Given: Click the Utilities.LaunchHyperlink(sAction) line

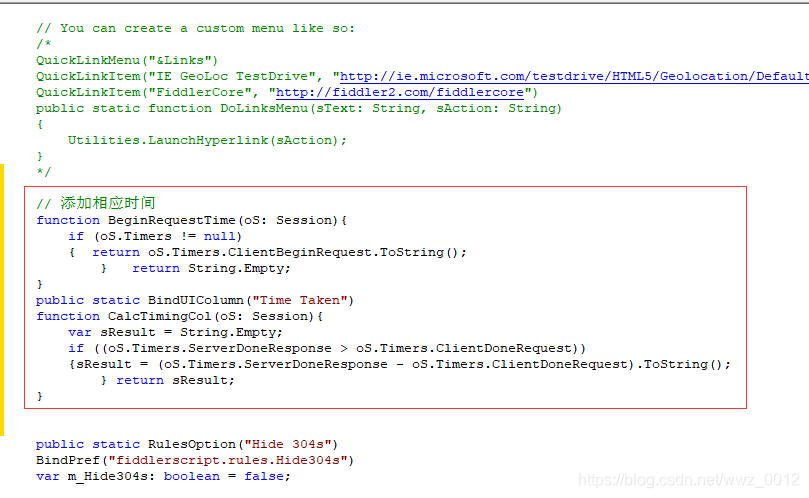Looking at the screenshot, I should point(207,140).
